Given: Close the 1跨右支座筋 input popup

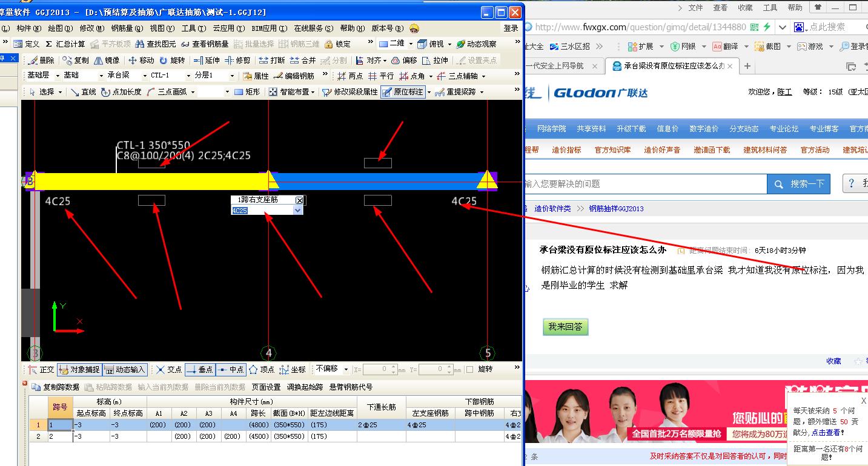Looking at the screenshot, I should 299,200.
